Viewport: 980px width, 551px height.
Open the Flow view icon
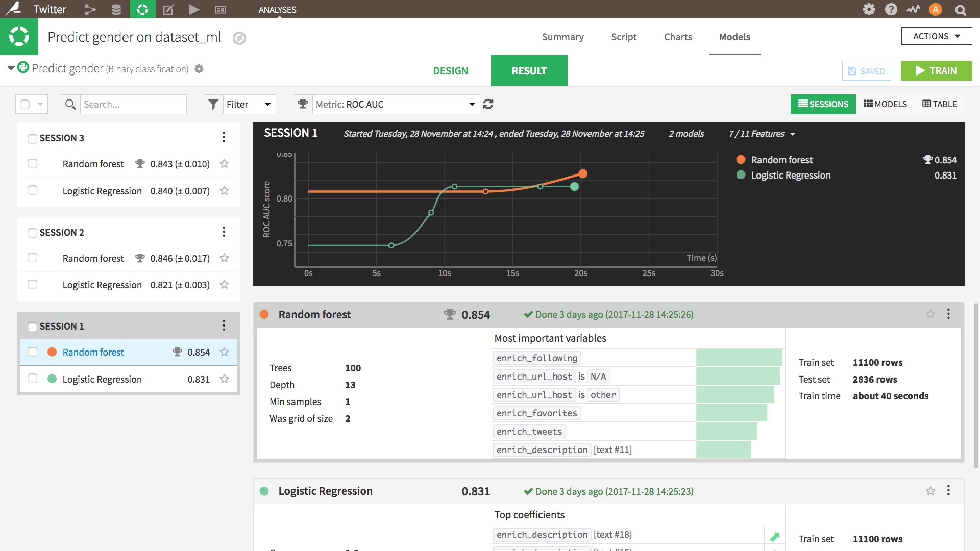[90, 9]
